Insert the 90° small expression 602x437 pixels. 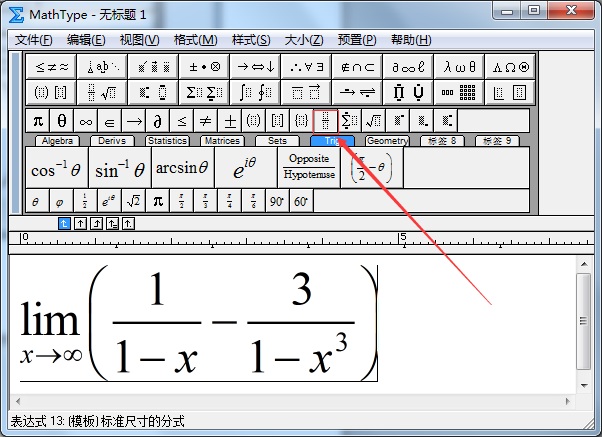[277, 201]
